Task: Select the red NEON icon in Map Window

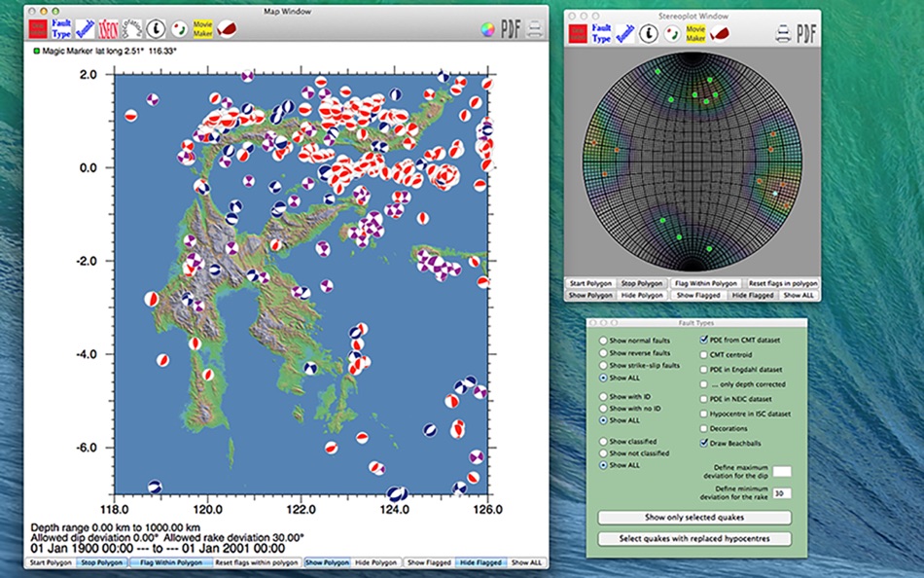Action: (109, 28)
